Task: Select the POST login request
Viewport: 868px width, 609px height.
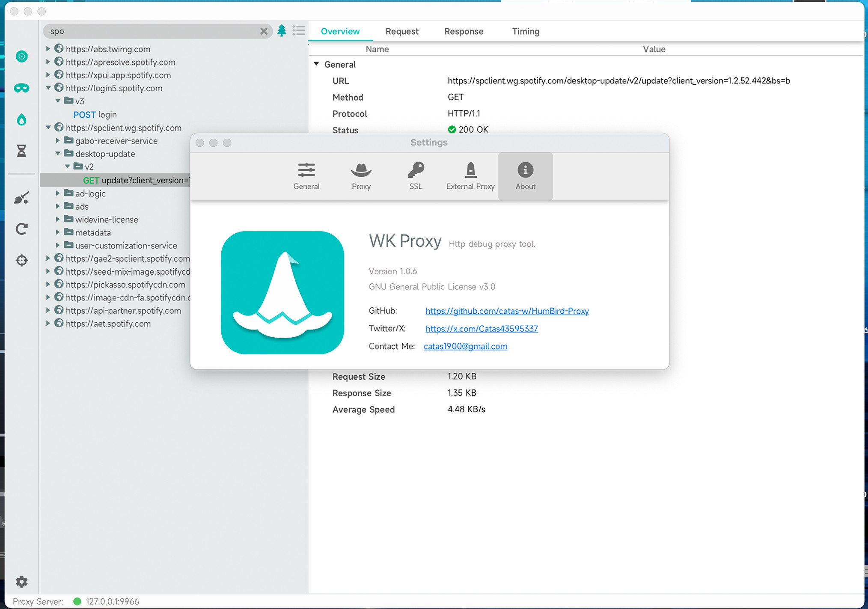Action: click(x=95, y=114)
